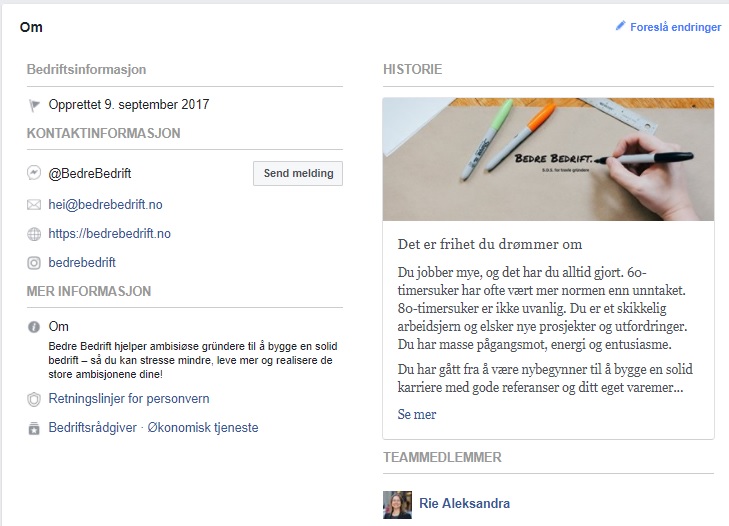Open Retningslinjer for personvern link
729x526 pixels.
tap(129, 399)
